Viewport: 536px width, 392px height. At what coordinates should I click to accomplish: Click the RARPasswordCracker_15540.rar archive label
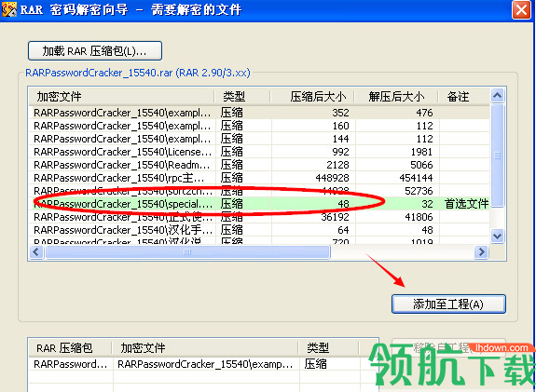(x=138, y=73)
